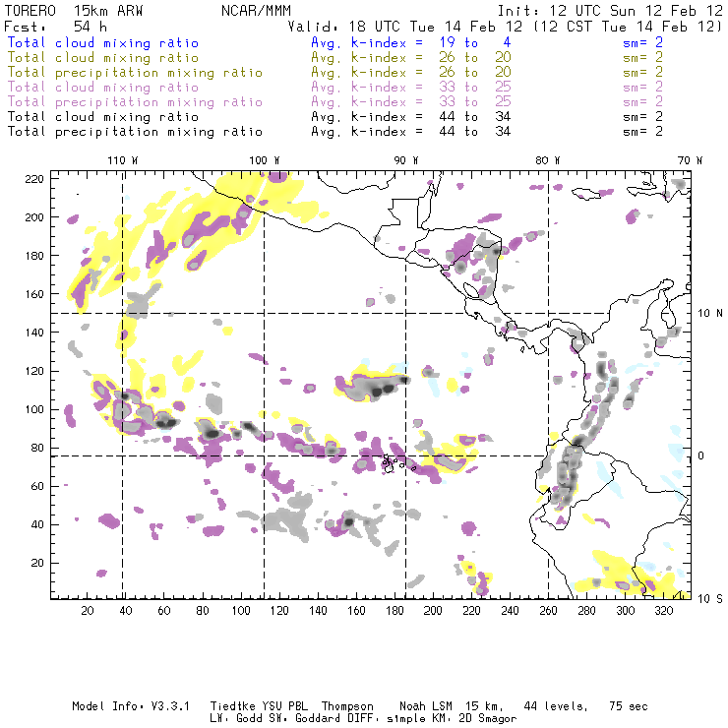Click 'Init: 12 UTC Sun 12 Feb 12'
728x728 pixels.
pyautogui.click(x=610, y=11)
